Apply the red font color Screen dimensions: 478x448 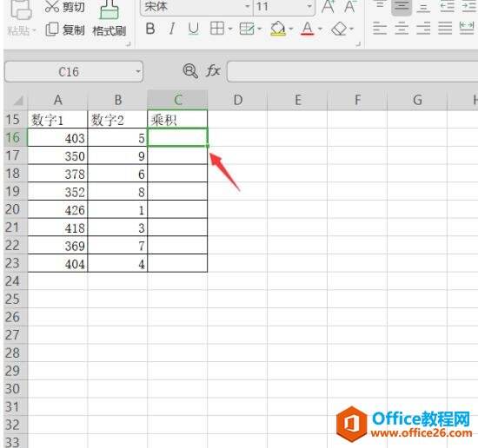point(308,29)
